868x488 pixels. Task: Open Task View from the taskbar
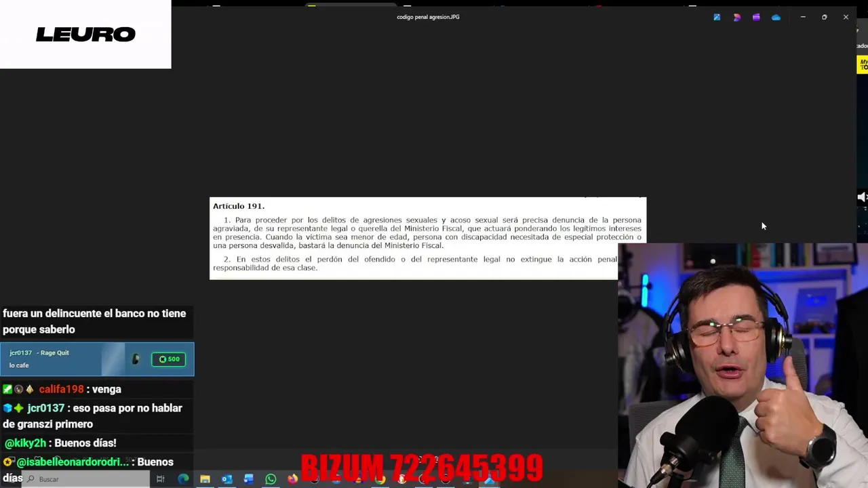(x=161, y=479)
